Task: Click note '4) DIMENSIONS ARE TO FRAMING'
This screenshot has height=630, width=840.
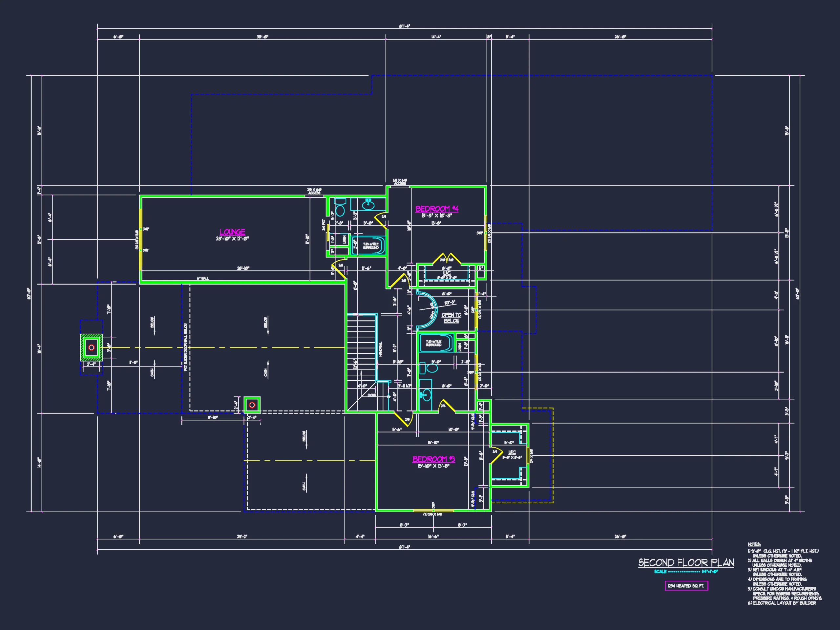Action: (x=777, y=579)
